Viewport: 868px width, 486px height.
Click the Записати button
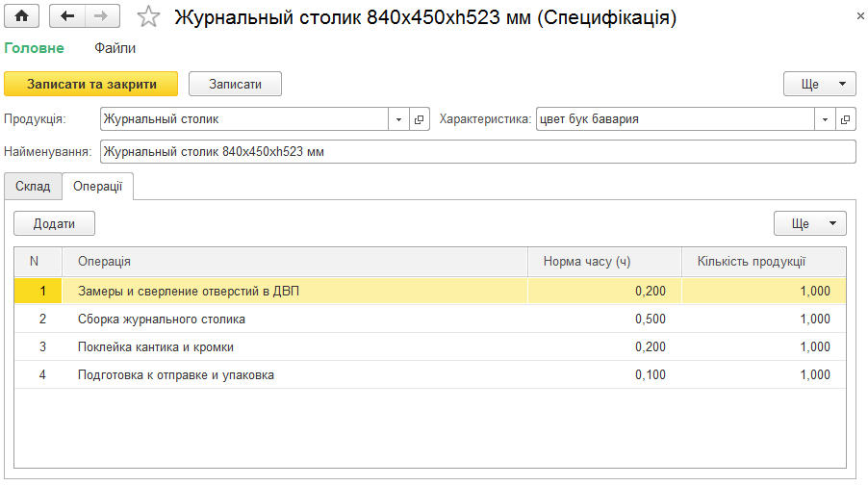click(235, 84)
